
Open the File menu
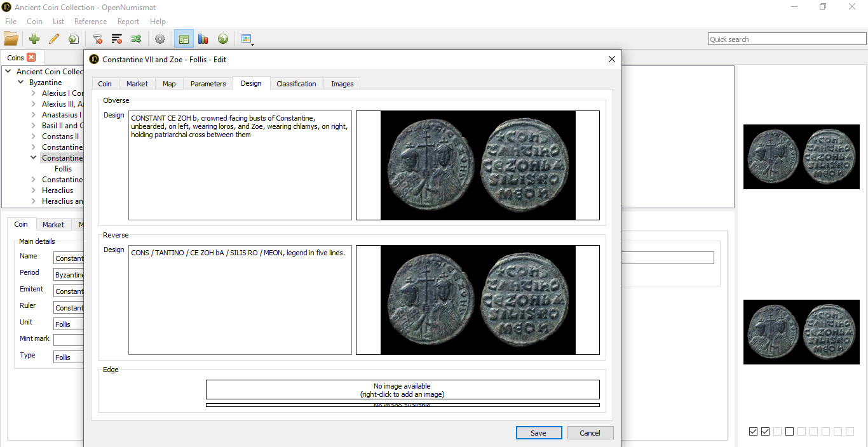pos(11,22)
